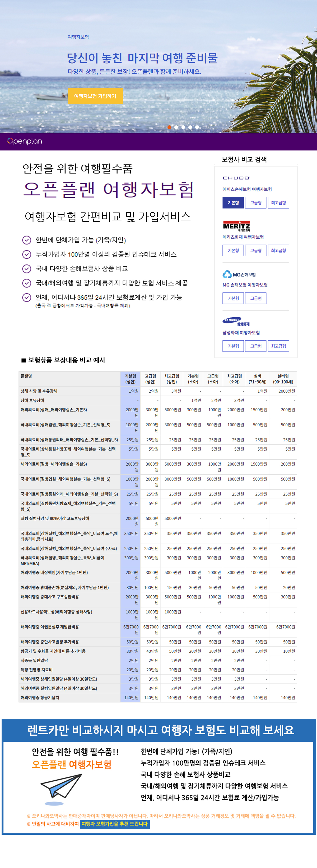Click the MG손해보험 logo
Viewport: 317px width, 868px height.
239,274
